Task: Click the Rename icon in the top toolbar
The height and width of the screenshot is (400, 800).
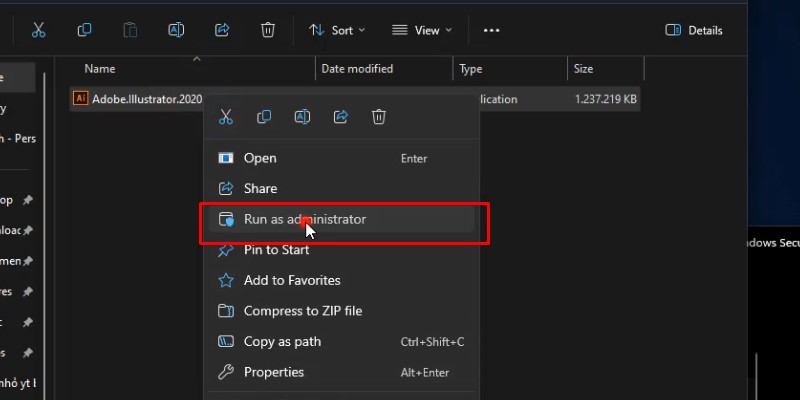Action: pyautogui.click(x=176, y=30)
